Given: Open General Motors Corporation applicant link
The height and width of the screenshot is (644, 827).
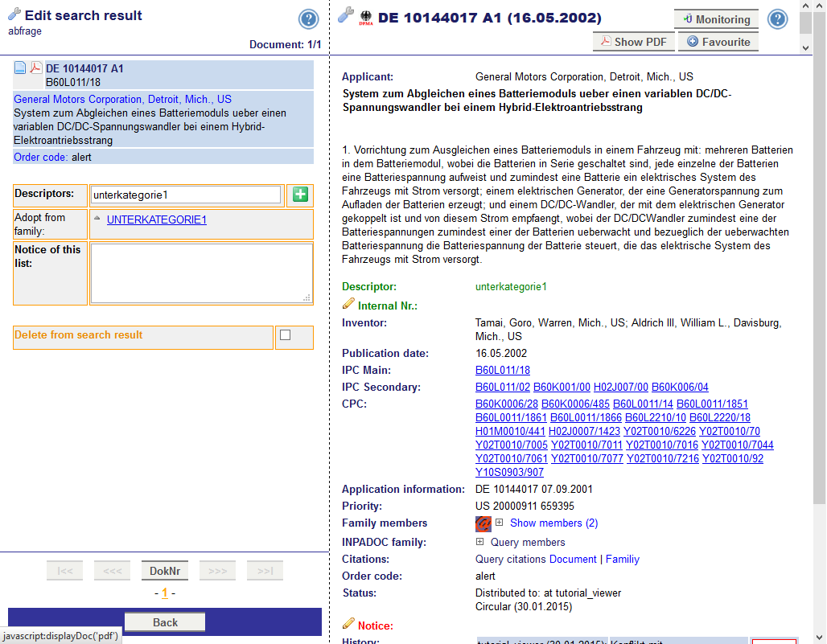Looking at the screenshot, I should pos(122,99).
